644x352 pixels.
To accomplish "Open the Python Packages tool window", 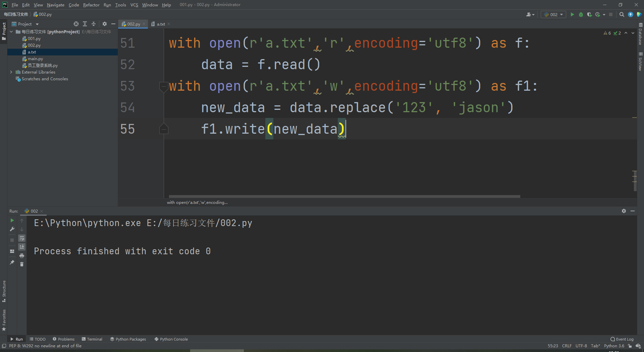I will (x=128, y=339).
